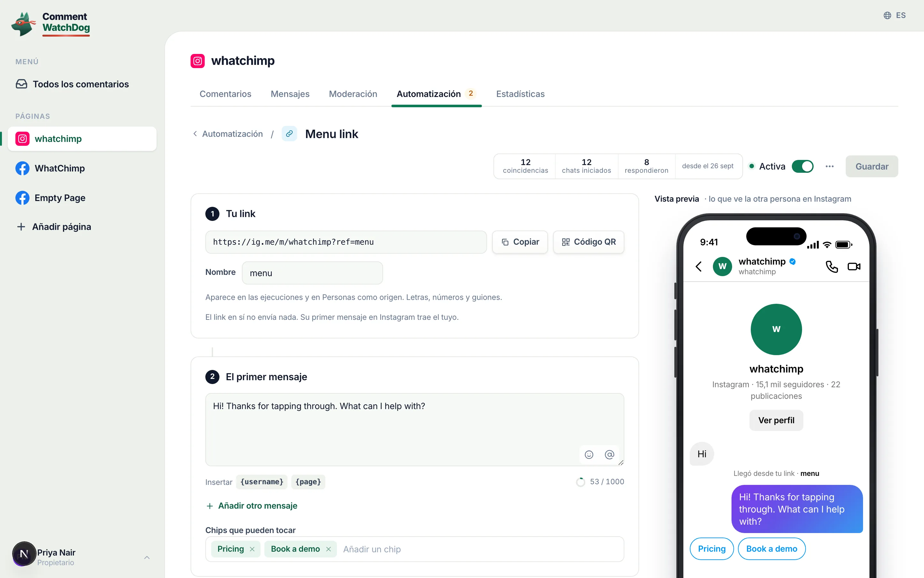Open the Mensajes tab

click(x=290, y=94)
